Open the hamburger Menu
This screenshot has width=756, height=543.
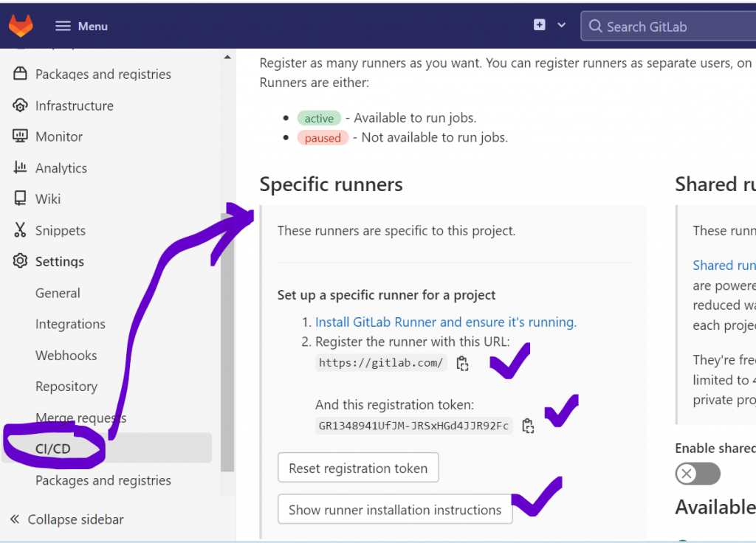click(x=80, y=25)
